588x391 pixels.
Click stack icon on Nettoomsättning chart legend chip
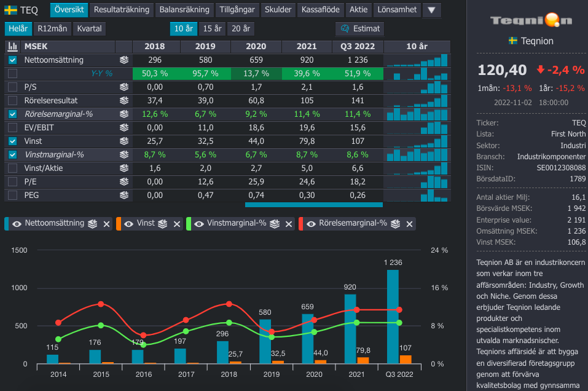93,224
